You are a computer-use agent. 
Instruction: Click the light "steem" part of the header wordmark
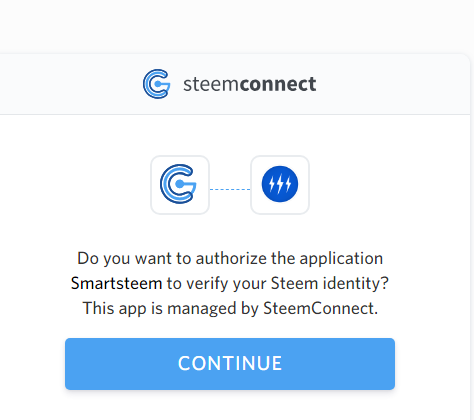(x=211, y=85)
